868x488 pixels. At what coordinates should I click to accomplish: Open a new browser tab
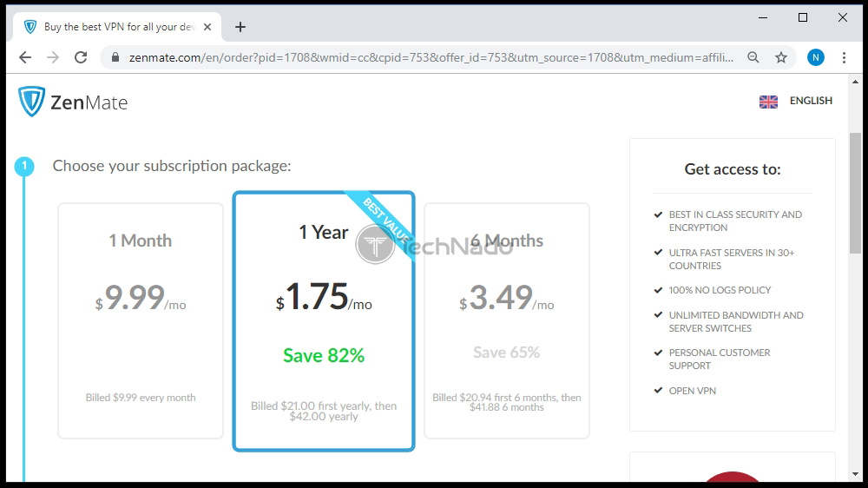[240, 27]
